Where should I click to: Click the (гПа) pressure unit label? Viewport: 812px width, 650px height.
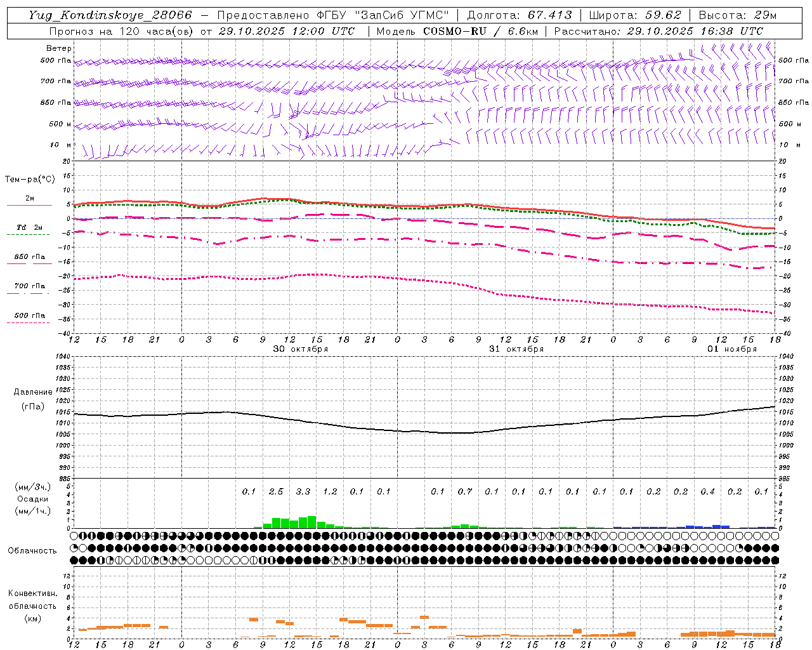(33, 407)
